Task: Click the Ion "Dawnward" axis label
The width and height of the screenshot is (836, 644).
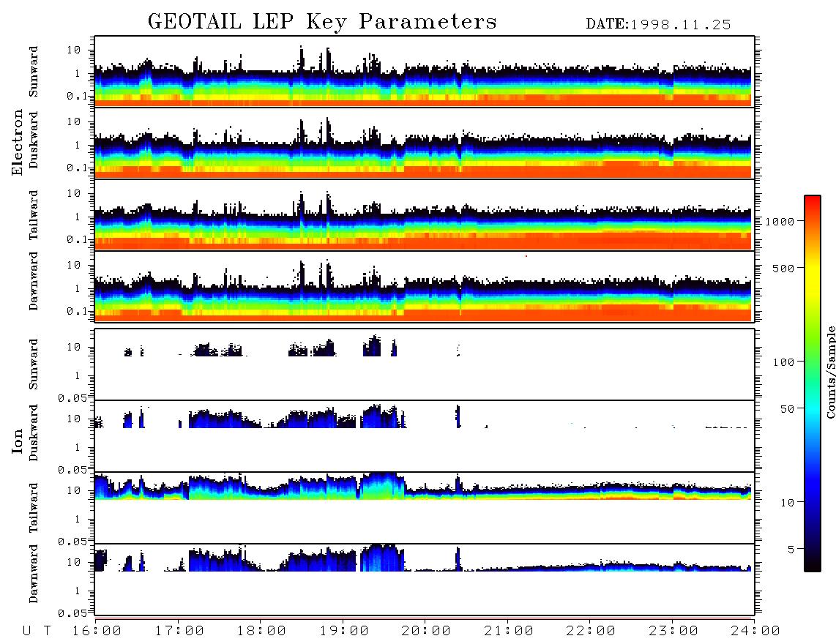Action: pyautogui.click(x=33, y=574)
